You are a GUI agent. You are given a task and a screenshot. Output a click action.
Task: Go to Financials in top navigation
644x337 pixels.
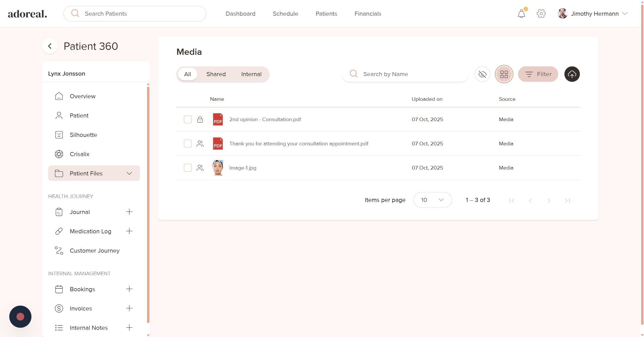(368, 14)
